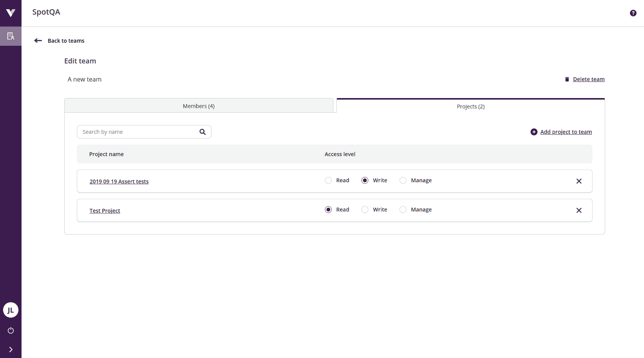Viewport: 644px width, 358px height.
Task: Click the Delete team link
Action: [589, 79]
